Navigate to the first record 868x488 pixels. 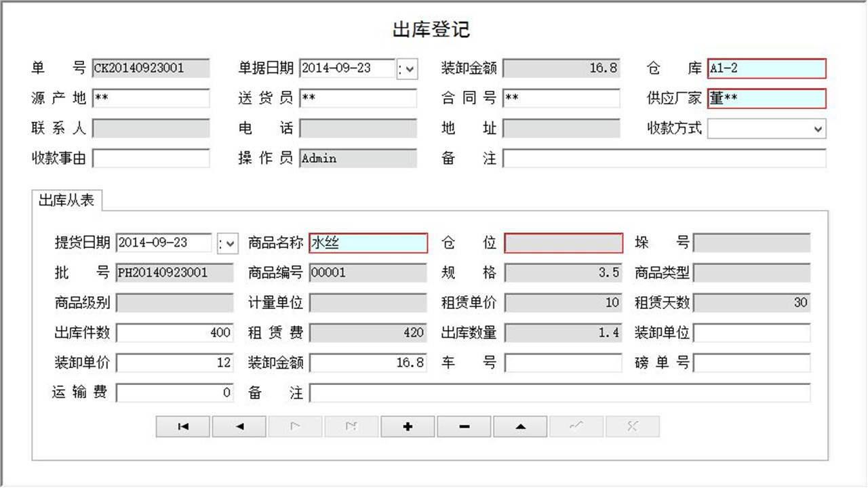182,426
